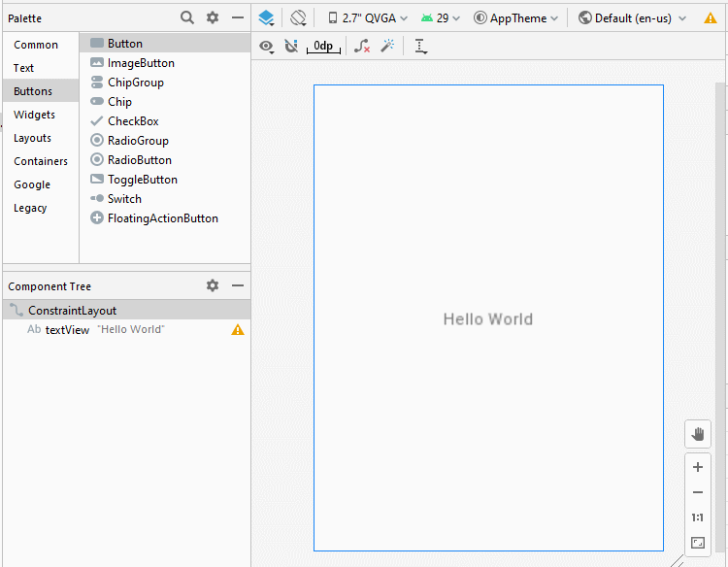This screenshot has width=728, height=567.
Task: Click the textView warning triangle icon
Action: (238, 330)
